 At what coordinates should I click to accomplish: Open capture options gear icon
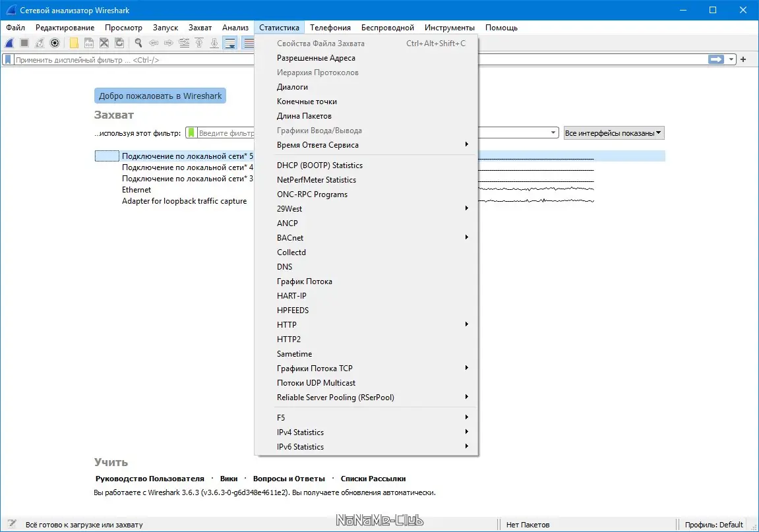(55, 43)
